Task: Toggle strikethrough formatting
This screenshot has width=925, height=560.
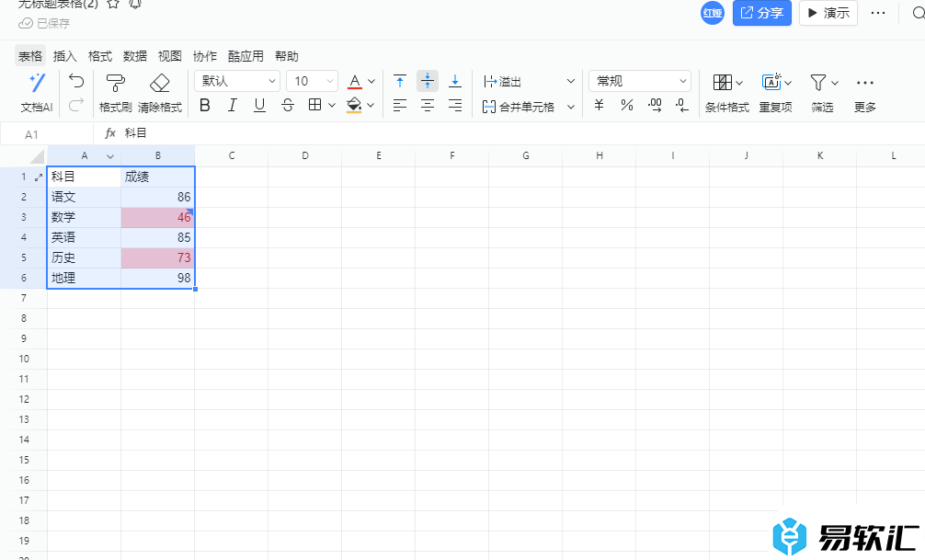Action: (287, 106)
